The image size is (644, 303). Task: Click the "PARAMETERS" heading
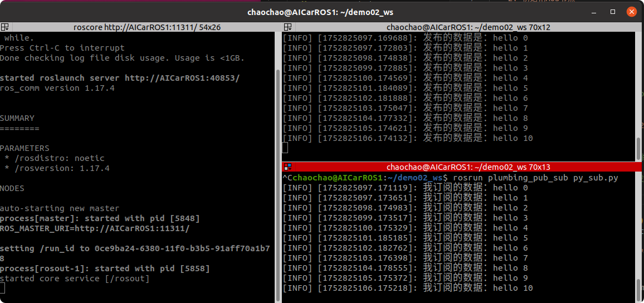click(25, 148)
